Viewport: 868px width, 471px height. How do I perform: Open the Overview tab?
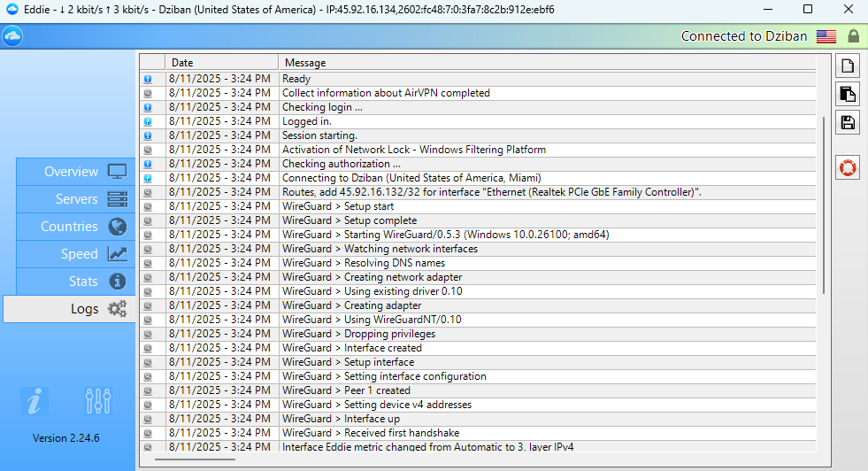[76, 172]
